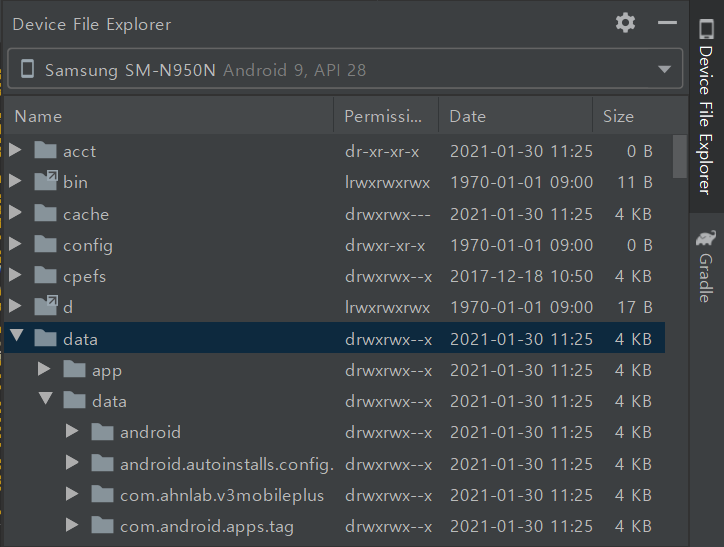Open Device File Explorer settings gear
The height and width of the screenshot is (547, 724).
626,23
